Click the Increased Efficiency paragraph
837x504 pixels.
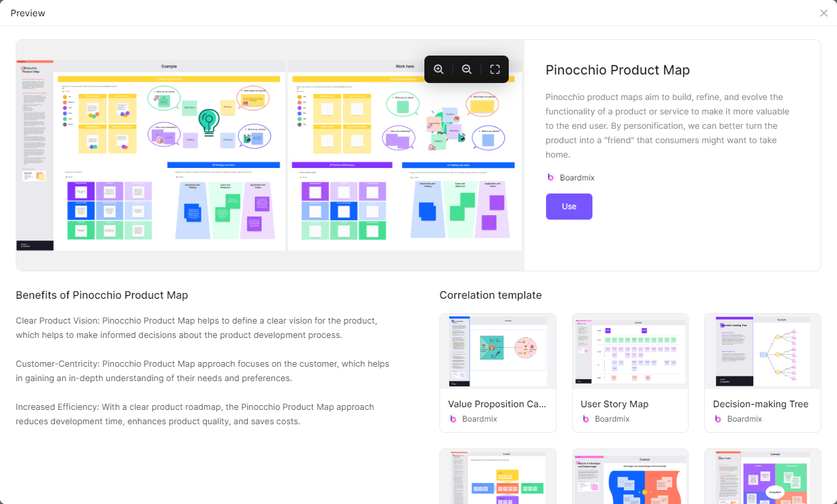click(195, 414)
